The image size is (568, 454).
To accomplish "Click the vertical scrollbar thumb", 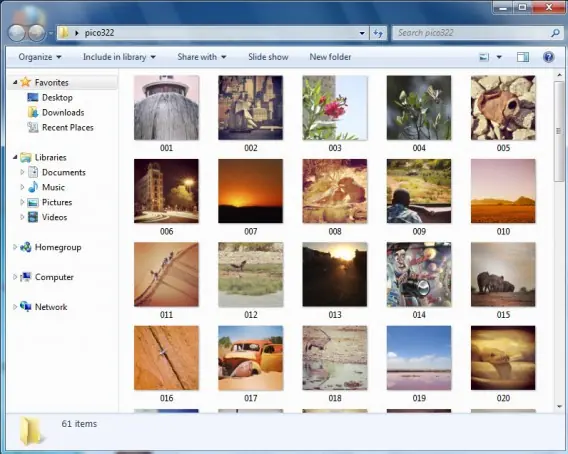I will (x=559, y=131).
